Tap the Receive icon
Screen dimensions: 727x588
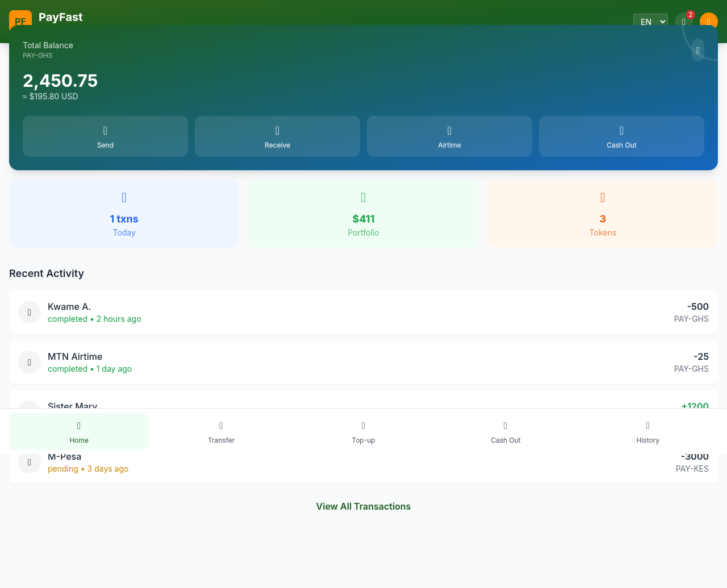pos(277,131)
